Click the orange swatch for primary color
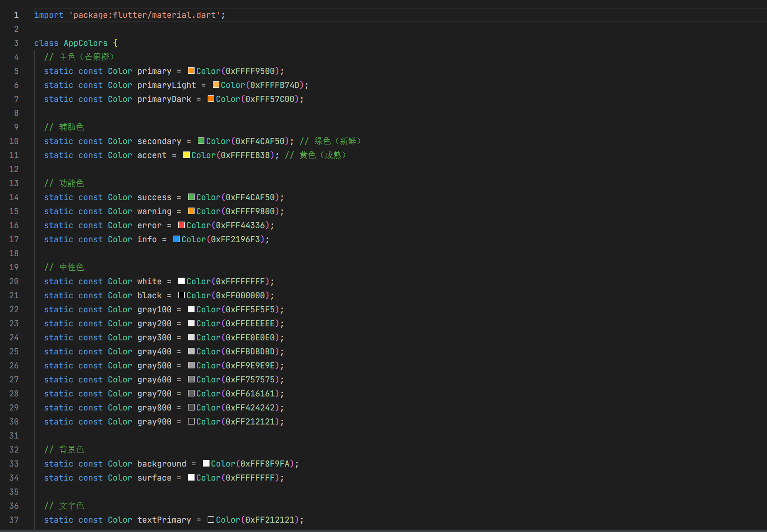 click(191, 71)
